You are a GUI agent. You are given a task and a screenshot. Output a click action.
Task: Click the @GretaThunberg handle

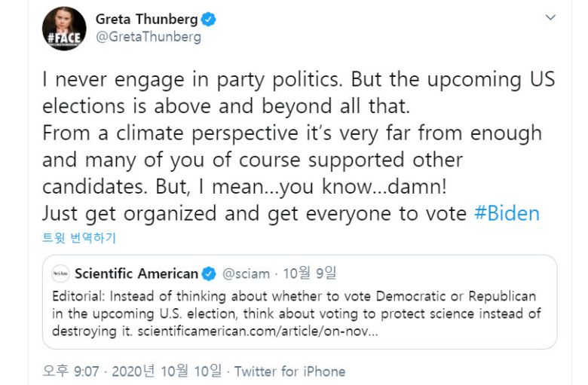click(x=148, y=36)
